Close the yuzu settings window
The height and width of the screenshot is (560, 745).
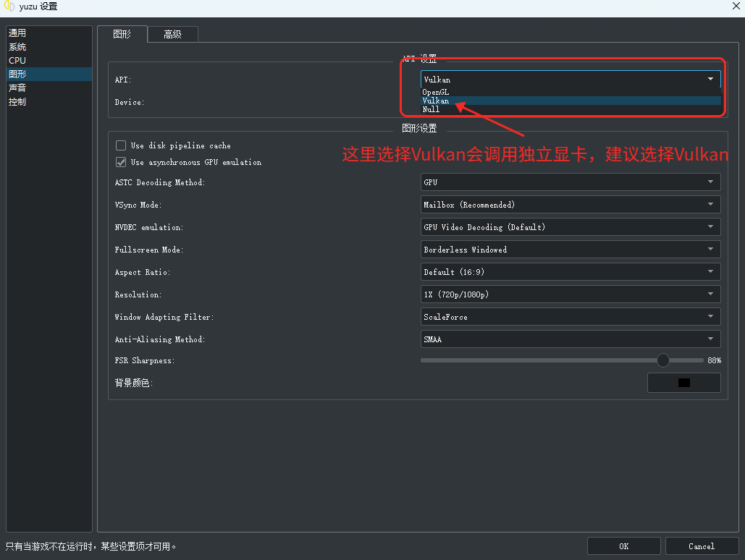[736, 7]
